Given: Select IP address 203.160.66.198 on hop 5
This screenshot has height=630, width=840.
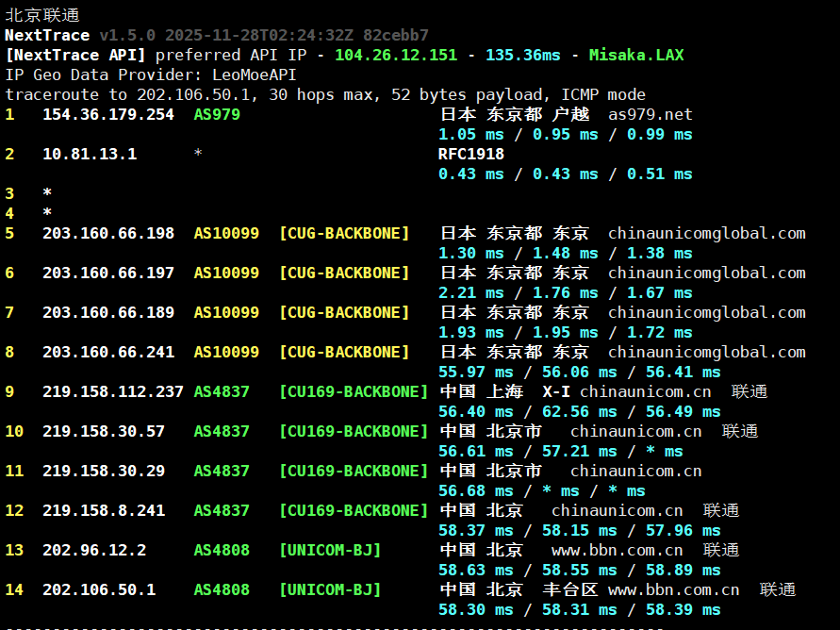Looking at the screenshot, I should [108, 233].
